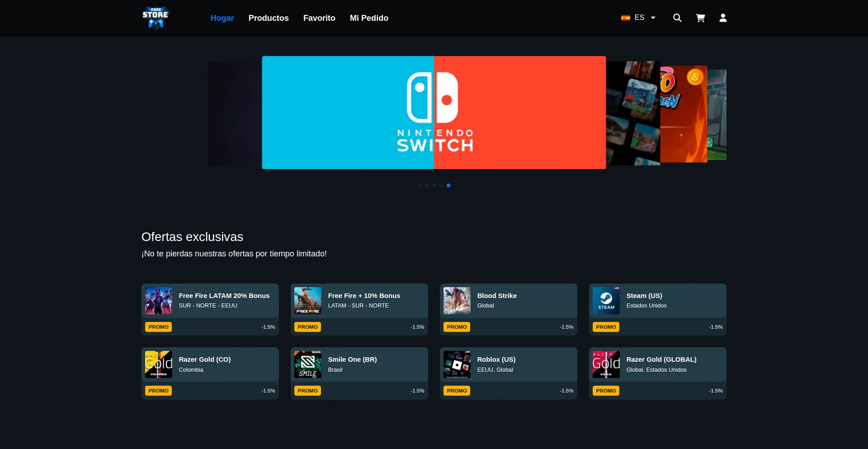Image resolution: width=868 pixels, height=449 pixels.
Task: Click the Free Fire + 10% Bonus thumbnail
Action: tap(308, 301)
